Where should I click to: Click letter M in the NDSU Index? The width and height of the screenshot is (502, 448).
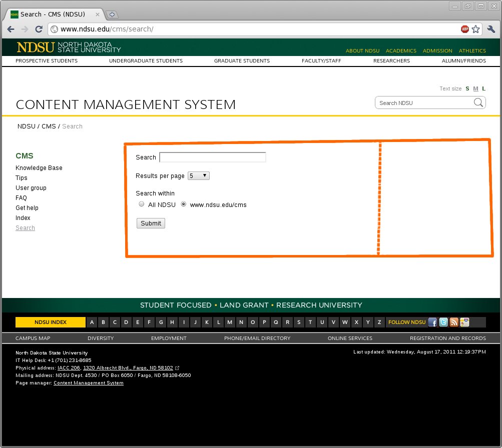pos(230,322)
